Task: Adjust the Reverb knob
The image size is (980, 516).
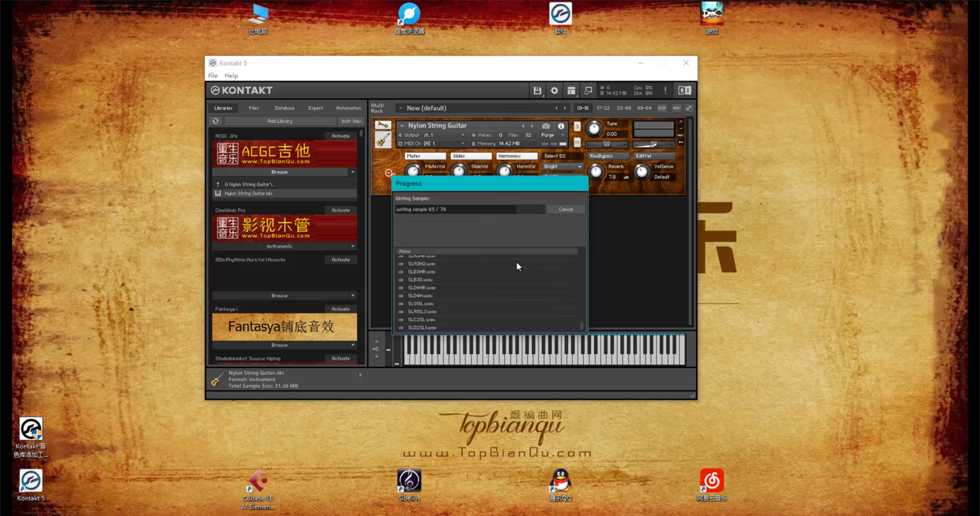Action: (596, 172)
